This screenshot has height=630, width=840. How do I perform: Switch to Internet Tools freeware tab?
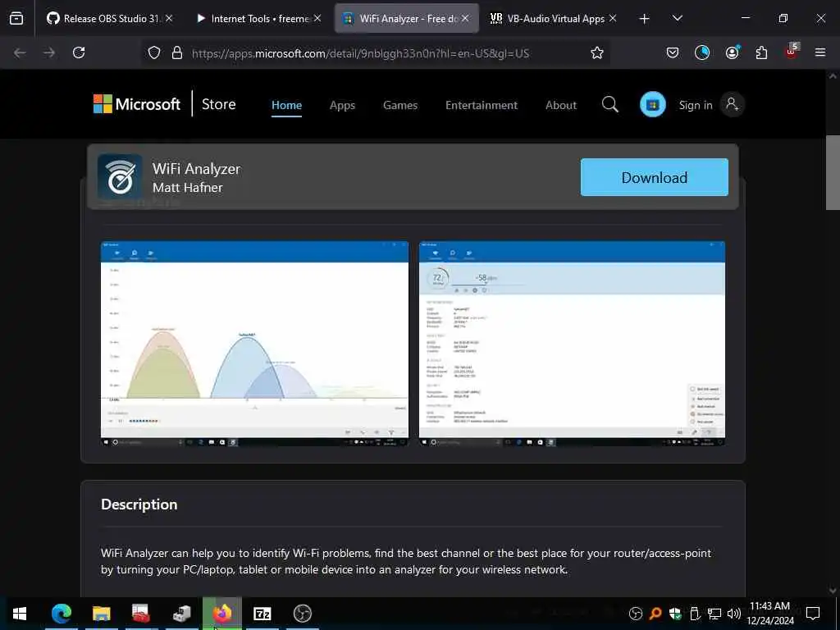coord(258,18)
